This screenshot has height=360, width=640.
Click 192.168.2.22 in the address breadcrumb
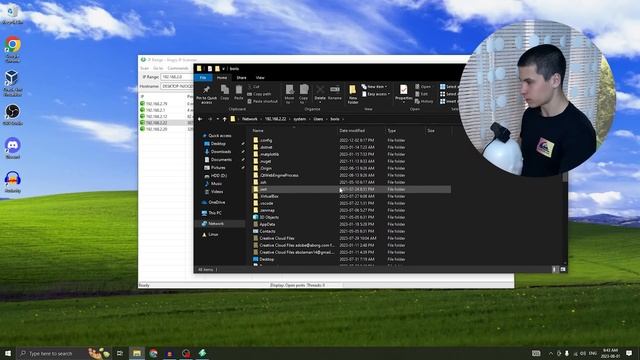(x=276, y=119)
